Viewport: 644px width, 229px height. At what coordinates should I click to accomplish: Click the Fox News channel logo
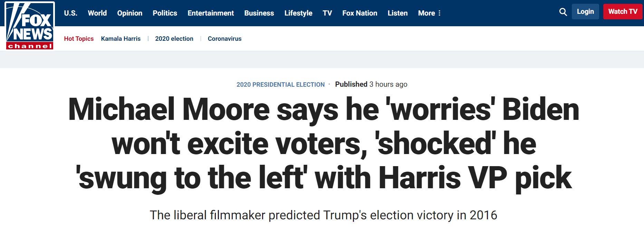coord(30,26)
